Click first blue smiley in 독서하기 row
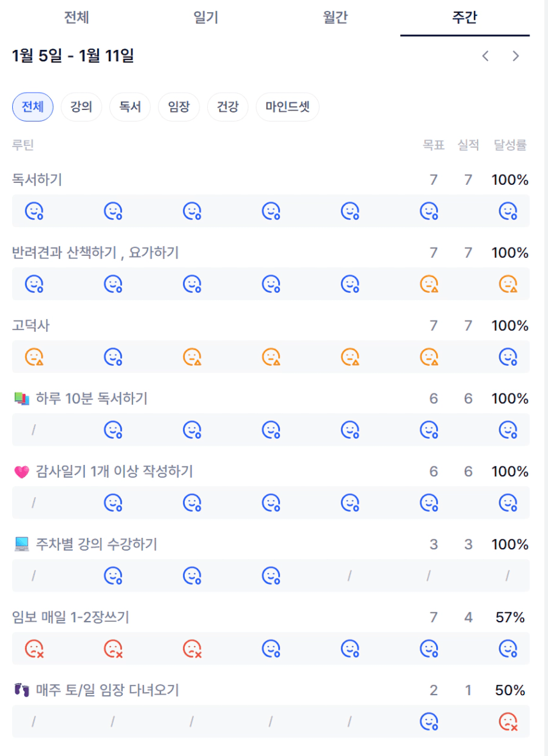Screen dimensions: 548x756 [34, 210]
